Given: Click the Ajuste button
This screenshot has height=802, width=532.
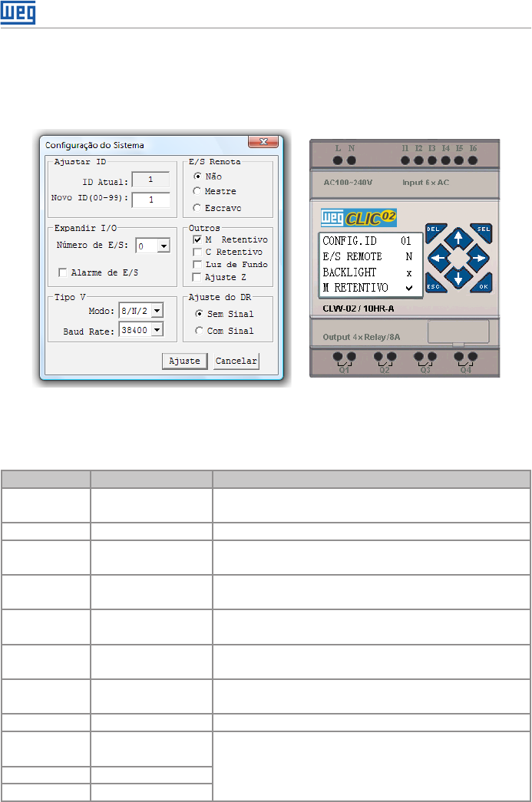Looking at the screenshot, I should click(x=185, y=361).
